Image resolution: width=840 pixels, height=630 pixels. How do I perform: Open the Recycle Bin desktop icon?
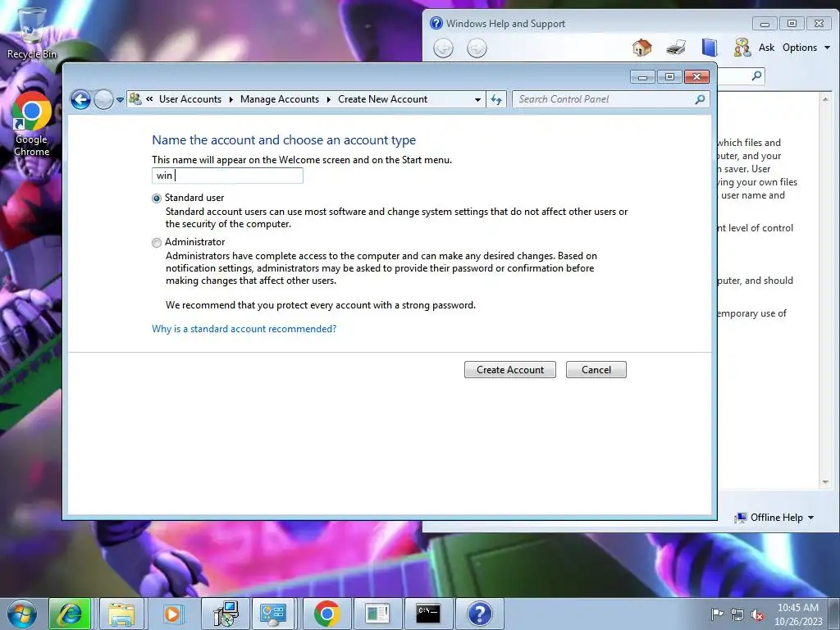(x=32, y=32)
